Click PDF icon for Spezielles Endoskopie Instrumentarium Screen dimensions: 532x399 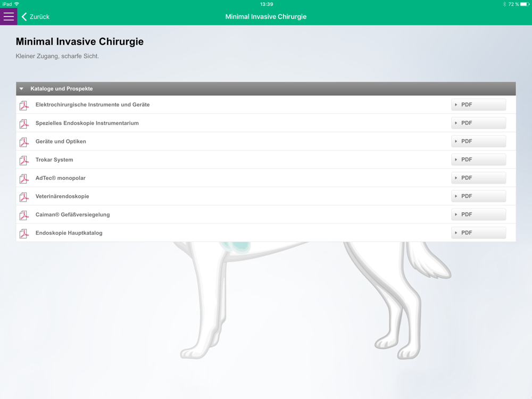pos(24,123)
